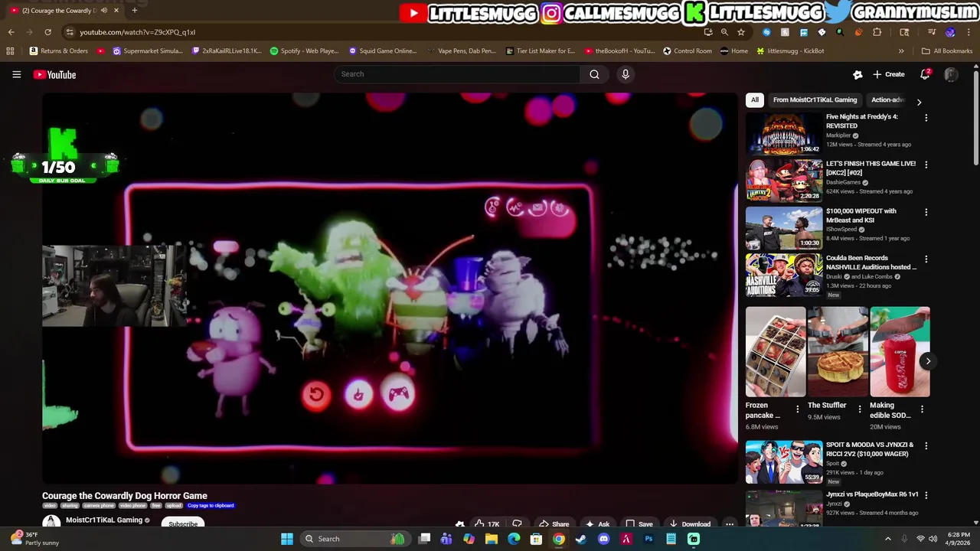Launch Steam from taskbar

point(581,539)
